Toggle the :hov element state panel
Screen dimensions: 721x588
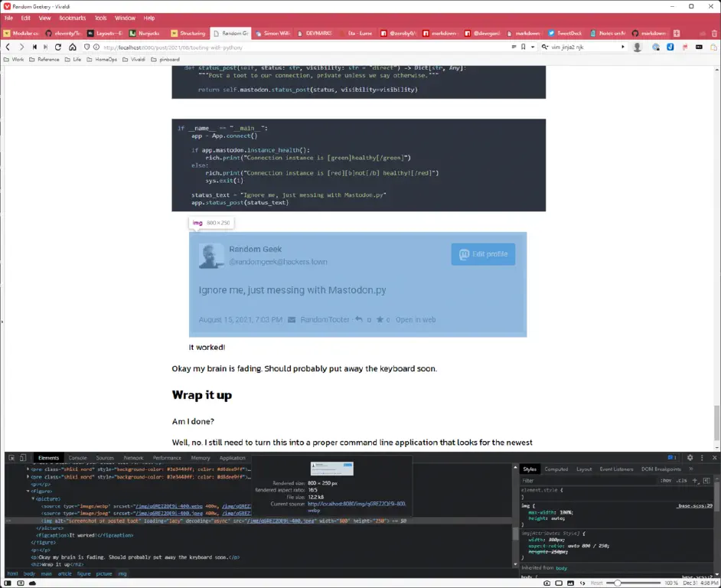point(666,480)
